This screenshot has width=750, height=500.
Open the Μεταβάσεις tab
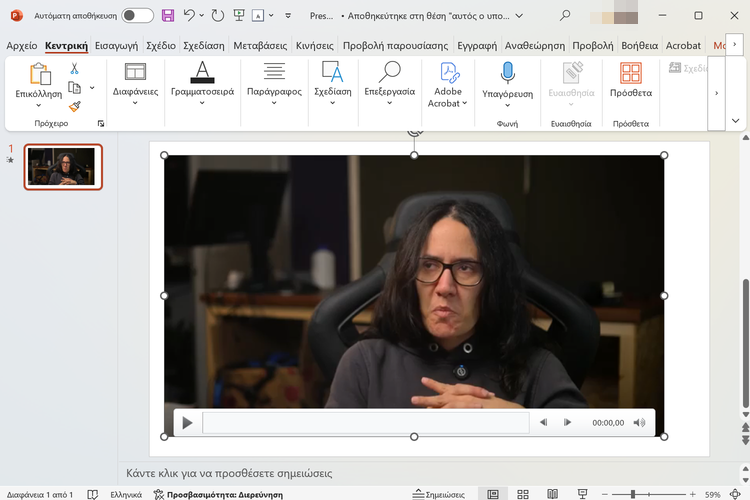click(x=260, y=45)
